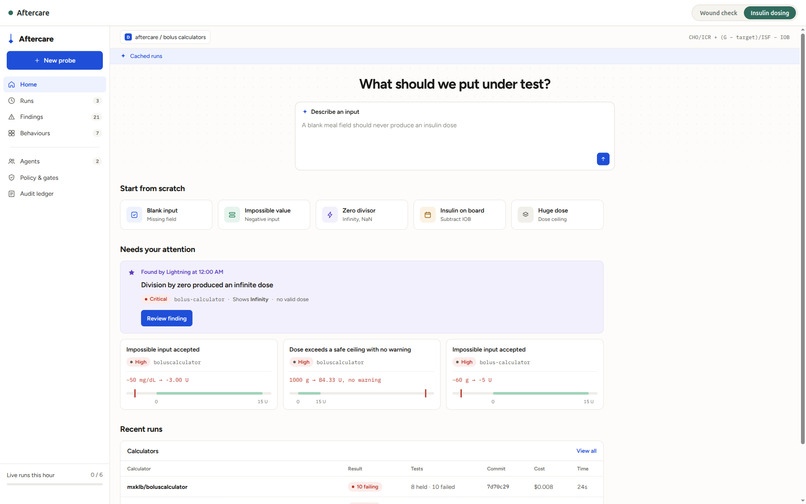Start the Impossible value template
The height and width of the screenshot is (504, 806).
pyautogui.click(x=264, y=214)
